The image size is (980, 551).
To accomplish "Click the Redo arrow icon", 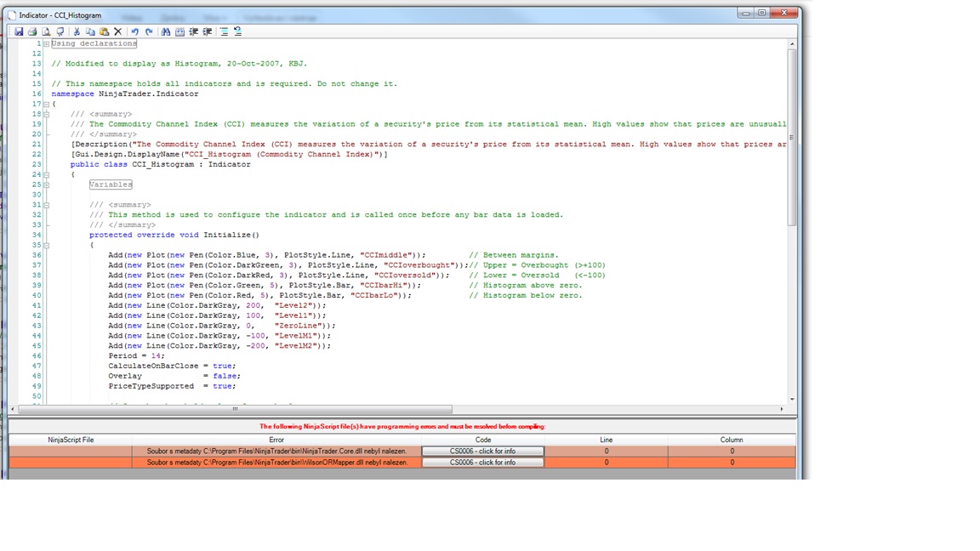I will click(149, 31).
